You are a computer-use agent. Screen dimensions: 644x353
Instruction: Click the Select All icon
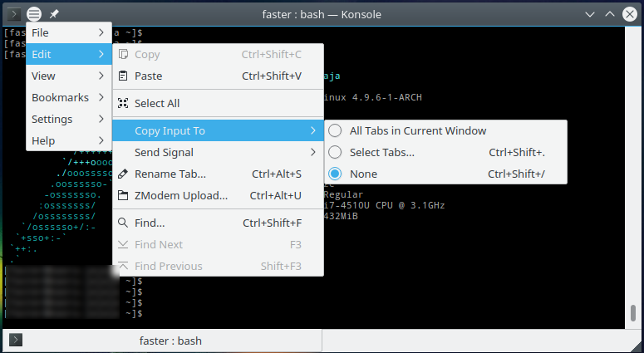point(123,104)
